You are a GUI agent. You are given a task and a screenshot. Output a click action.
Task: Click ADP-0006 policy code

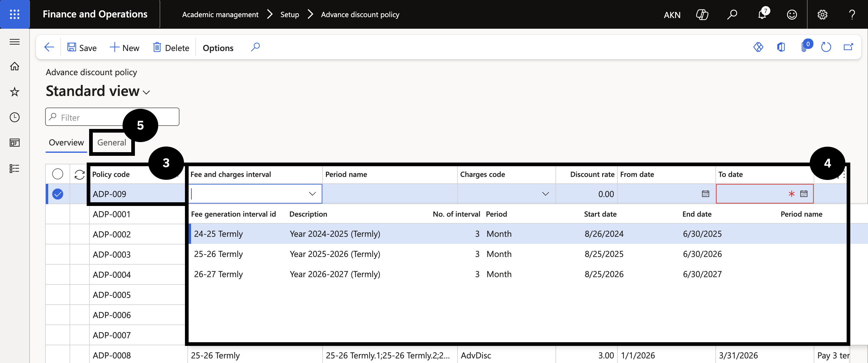click(x=111, y=315)
